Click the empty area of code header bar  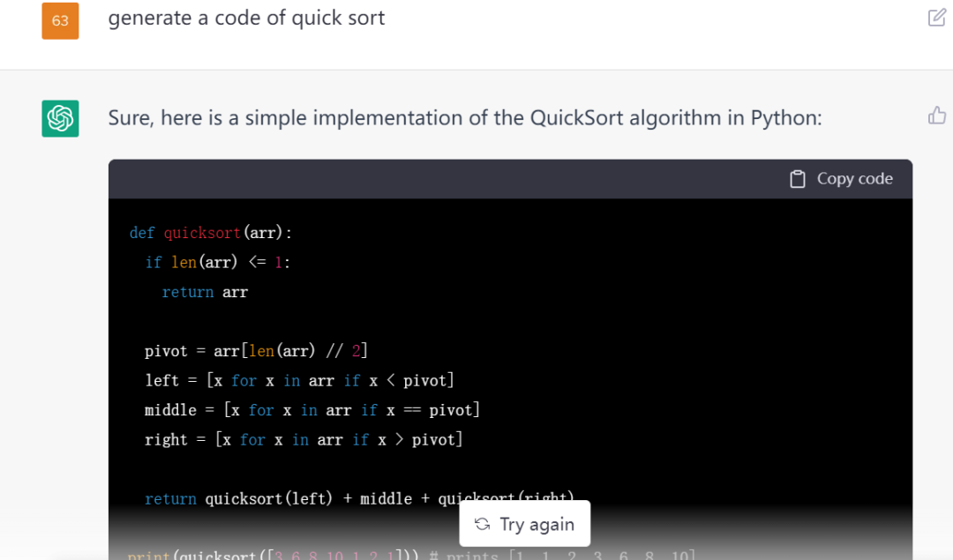441,179
